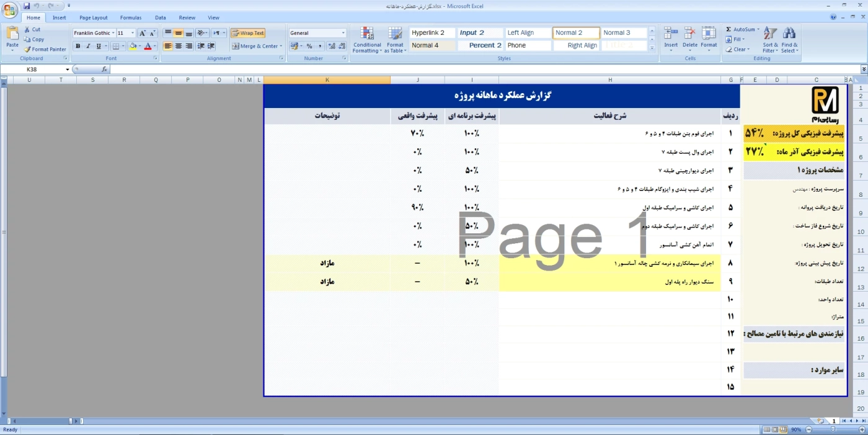
Task: Click the Decrease Indent icon
Action: 201,46
